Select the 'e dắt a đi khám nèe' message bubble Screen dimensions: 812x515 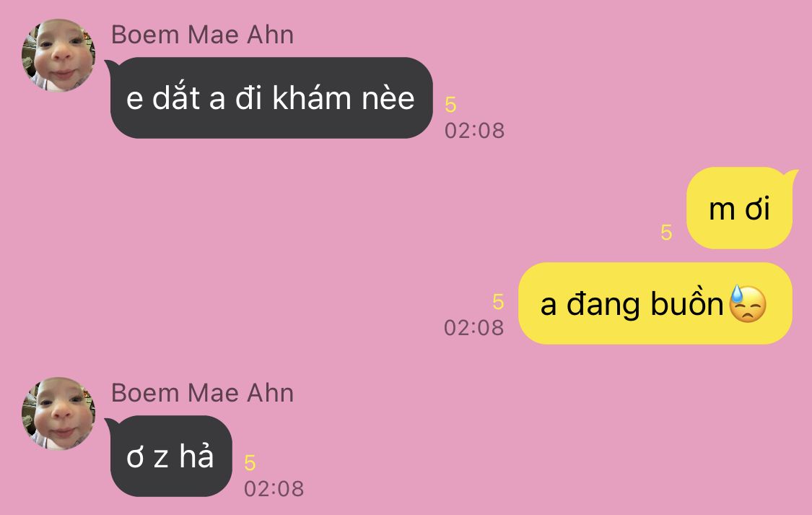pos(270,98)
